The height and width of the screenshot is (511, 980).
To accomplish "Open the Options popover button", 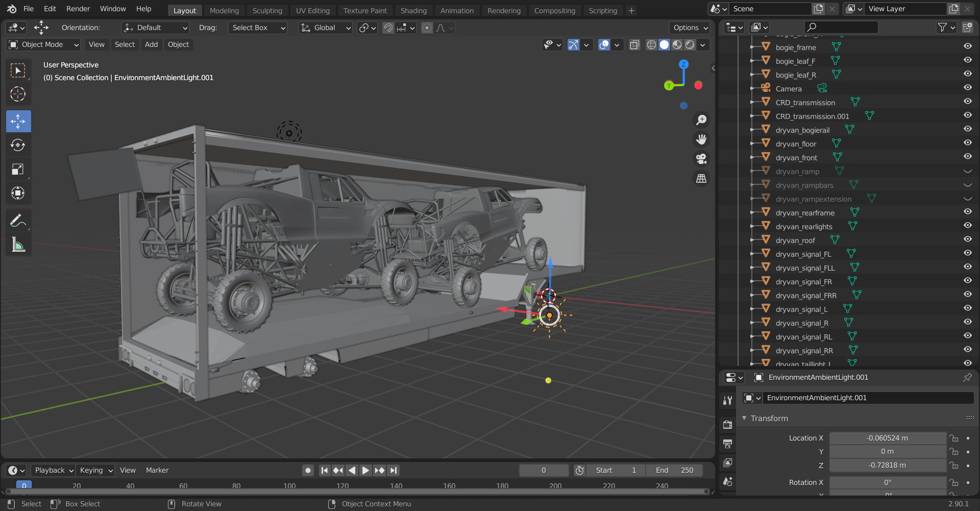I will pos(690,28).
